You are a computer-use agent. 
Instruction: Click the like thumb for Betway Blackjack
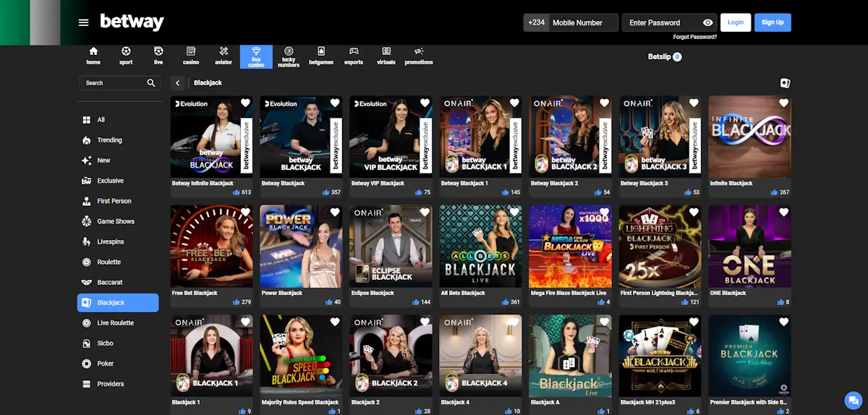point(326,192)
